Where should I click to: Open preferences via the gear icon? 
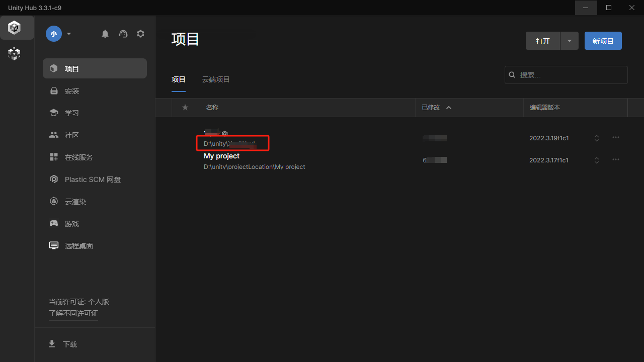click(x=141, y=34)
